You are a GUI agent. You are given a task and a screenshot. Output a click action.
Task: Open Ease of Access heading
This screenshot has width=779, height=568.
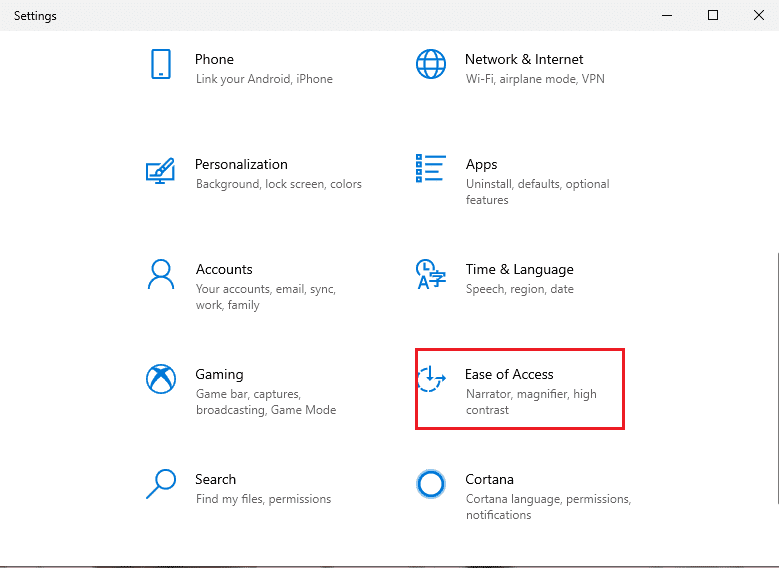509,374
